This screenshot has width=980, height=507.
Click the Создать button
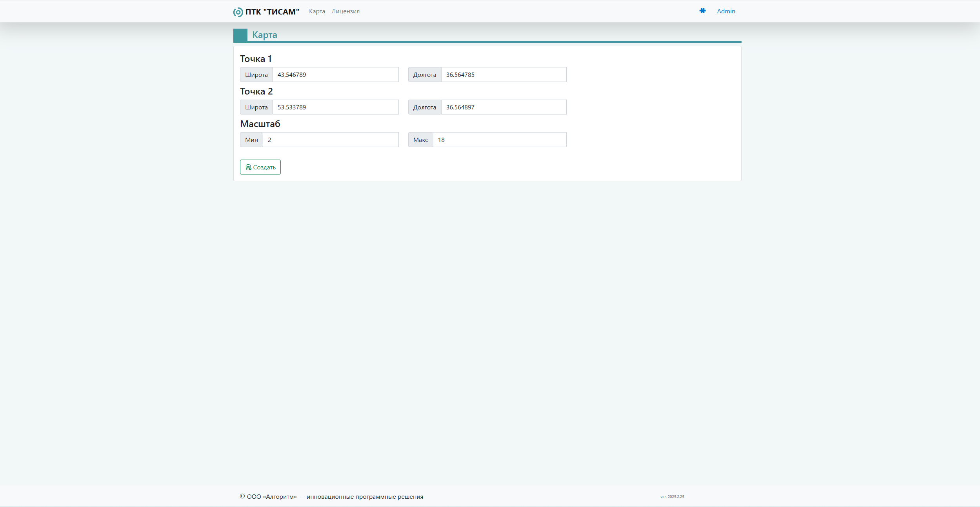(x=260, y=167)
